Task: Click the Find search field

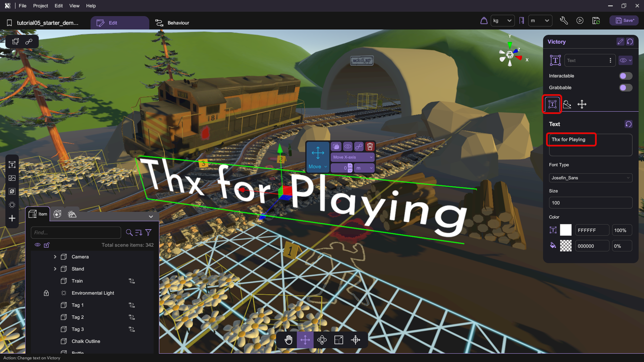Action: pyautogui.click(x=76, y=233)
